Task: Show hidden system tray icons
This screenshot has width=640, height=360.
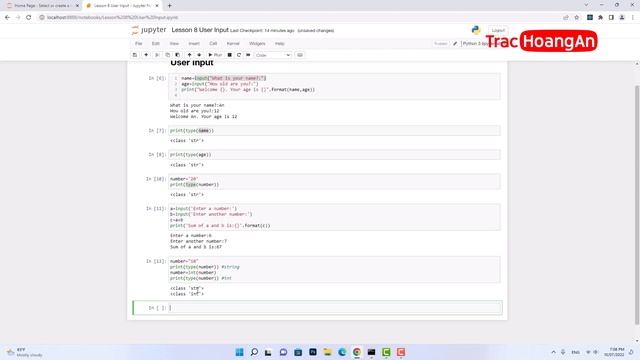Action: (x=553, y=352)
